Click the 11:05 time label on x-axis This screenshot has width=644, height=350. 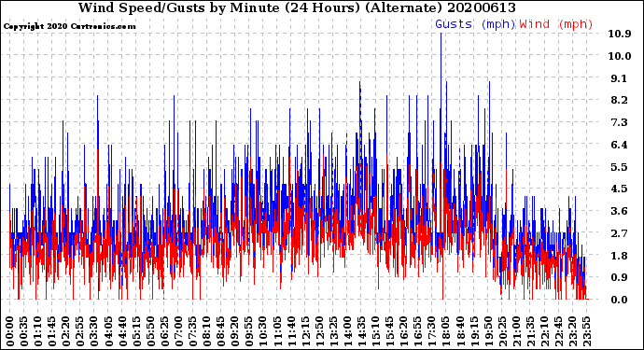pyautogui.click(x=277, y=331)
